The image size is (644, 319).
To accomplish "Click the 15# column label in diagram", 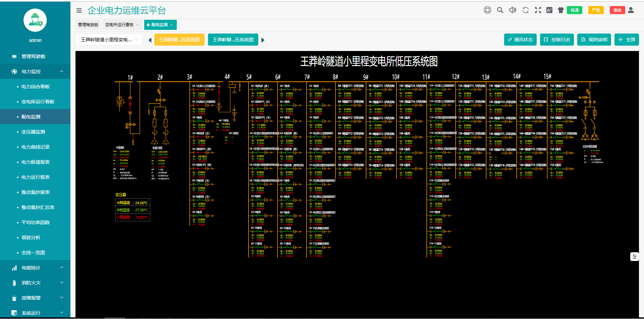I will click(547, 76).
